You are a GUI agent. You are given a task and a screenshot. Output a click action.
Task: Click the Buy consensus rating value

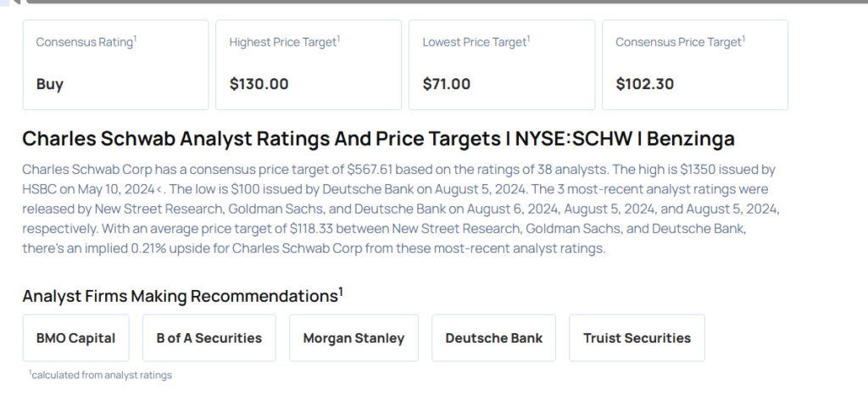50,84
